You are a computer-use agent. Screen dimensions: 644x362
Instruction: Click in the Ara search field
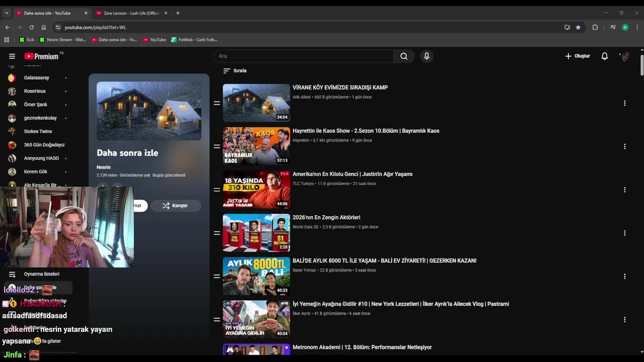pos(303,56)
